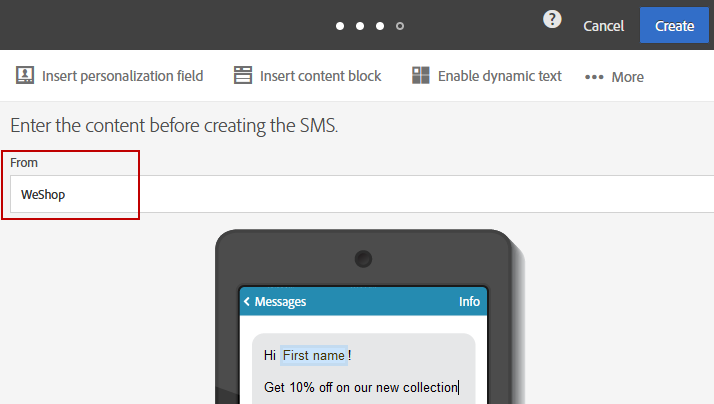Click the blue Create button

coord(674,25)
